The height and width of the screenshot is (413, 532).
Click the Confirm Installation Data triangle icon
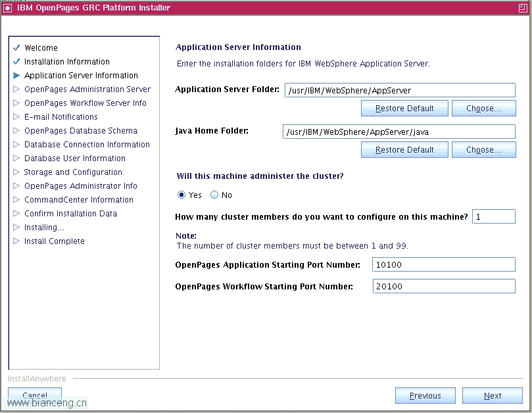(16, 214)
